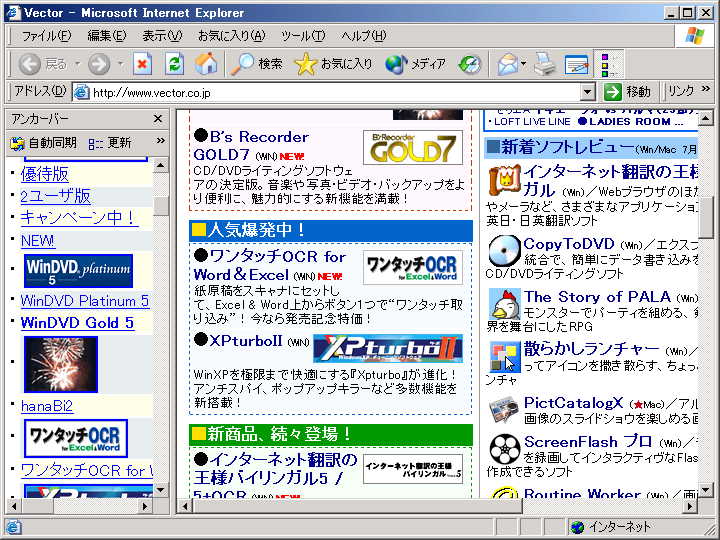
Task: Open the ツール(T) menu
Action: click(303, 36)
